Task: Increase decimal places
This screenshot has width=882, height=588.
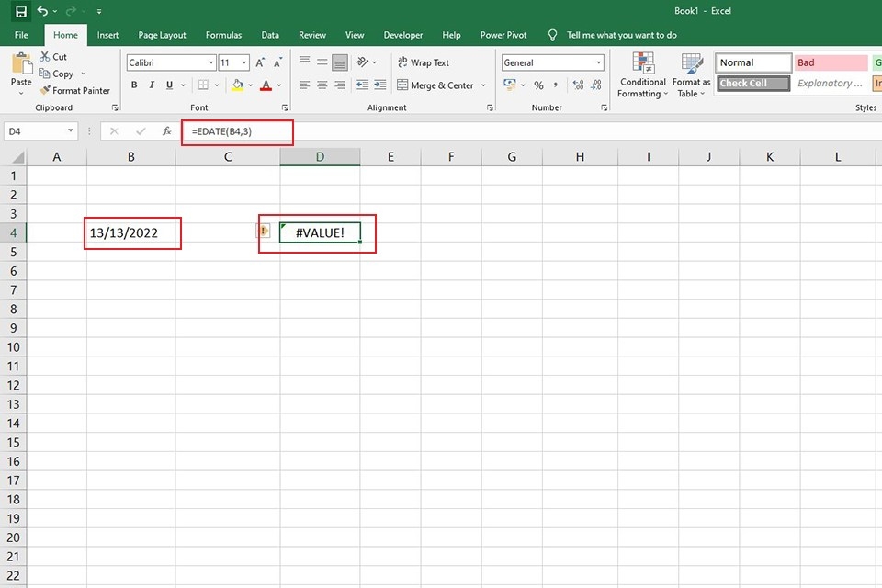Action: pyautogui.click(x=578, y=85)
